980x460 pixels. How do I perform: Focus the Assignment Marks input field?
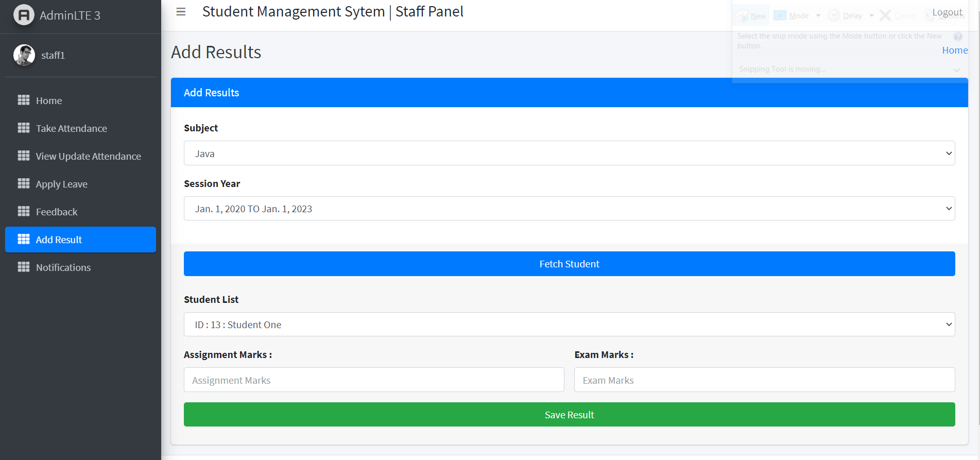[374, 380]
